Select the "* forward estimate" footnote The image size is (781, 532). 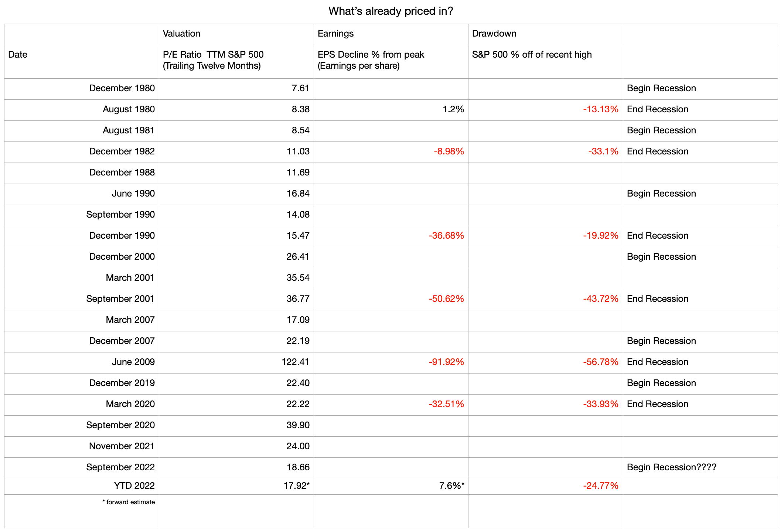[x=129, y=502]
